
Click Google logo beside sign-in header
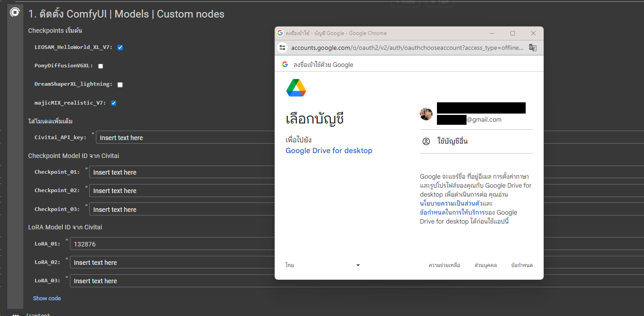point(285,65)
